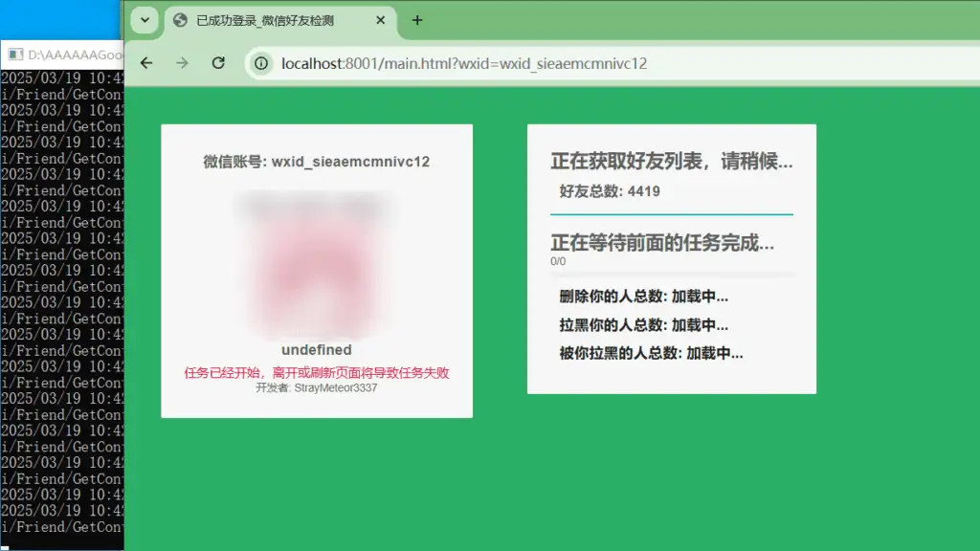Open site information via the address bar info icon
This screenshot has height=551, width=980.
click(261, 63)
